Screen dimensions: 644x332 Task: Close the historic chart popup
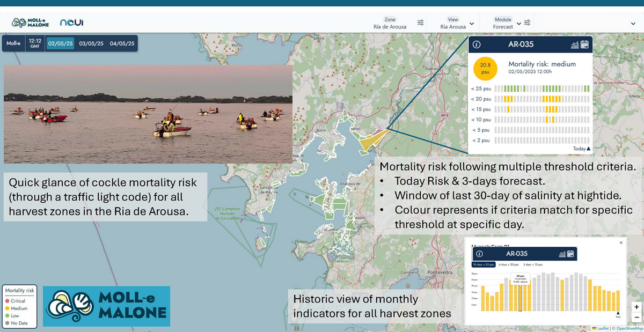click(x=621, y=243)
